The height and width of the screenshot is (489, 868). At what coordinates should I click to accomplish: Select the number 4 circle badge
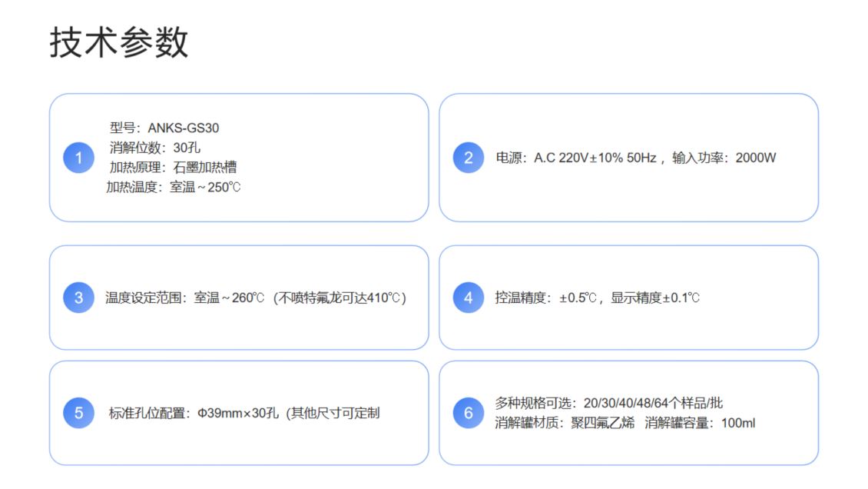click(469, 298)
